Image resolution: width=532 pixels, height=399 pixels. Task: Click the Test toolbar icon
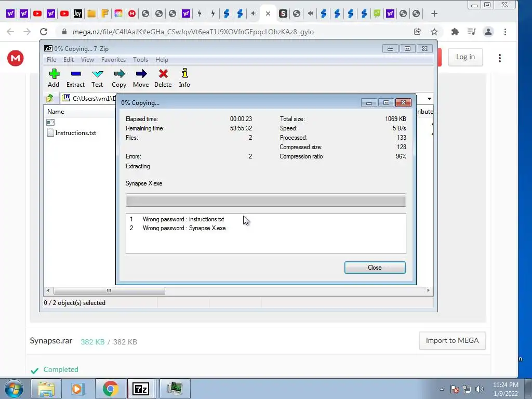pos(97,78)
